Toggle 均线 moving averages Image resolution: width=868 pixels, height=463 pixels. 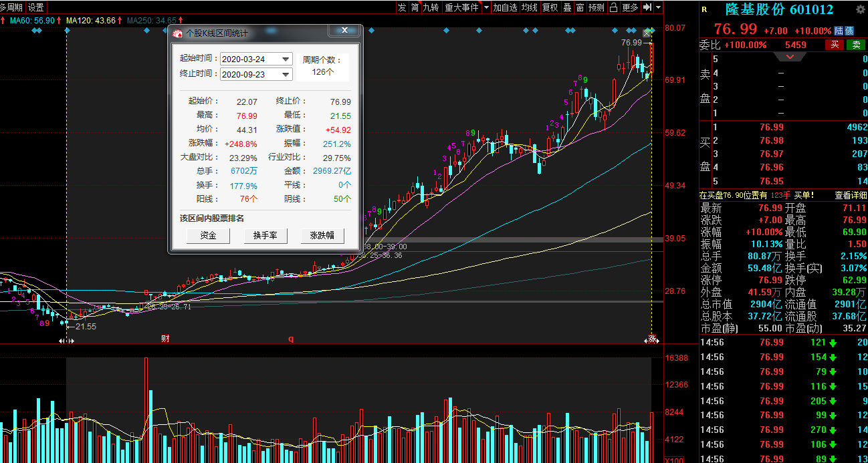pyautogui.click(x=530, y=7)
